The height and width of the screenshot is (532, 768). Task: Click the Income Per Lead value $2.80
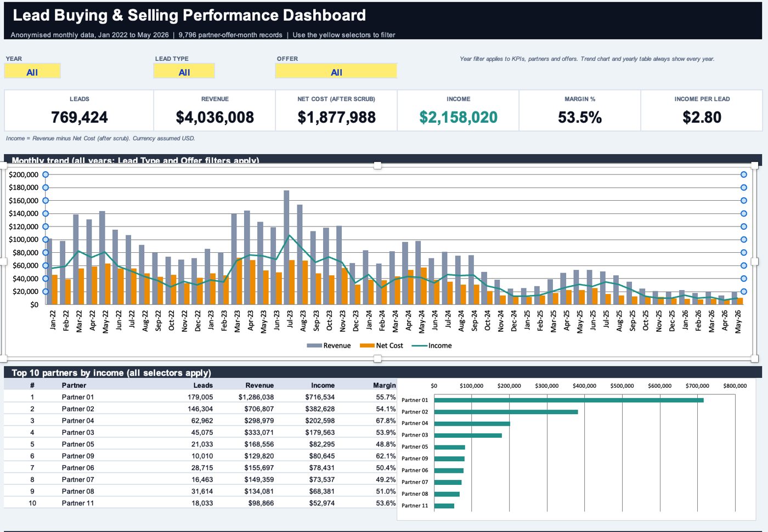702,117
